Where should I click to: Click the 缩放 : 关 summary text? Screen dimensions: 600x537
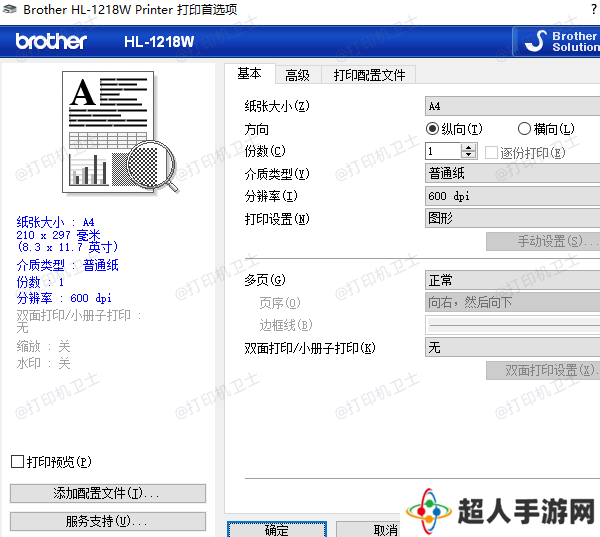pos(43,347)
